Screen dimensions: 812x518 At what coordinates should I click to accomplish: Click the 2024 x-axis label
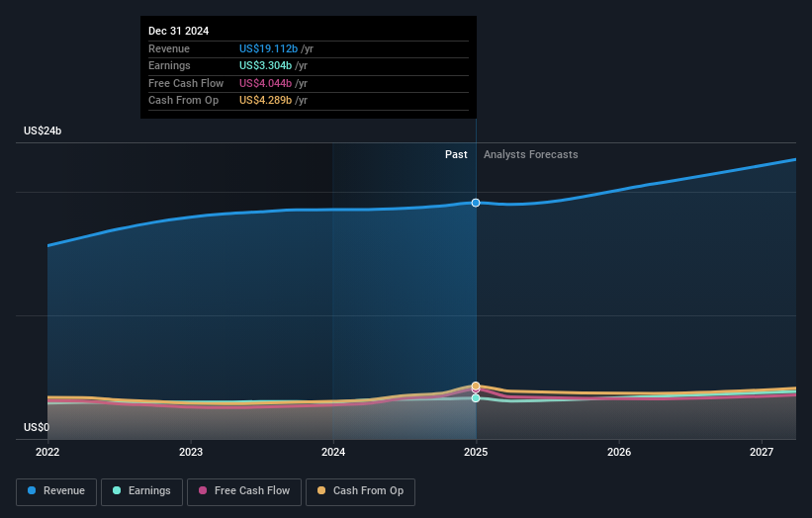[x=333, y=453]
